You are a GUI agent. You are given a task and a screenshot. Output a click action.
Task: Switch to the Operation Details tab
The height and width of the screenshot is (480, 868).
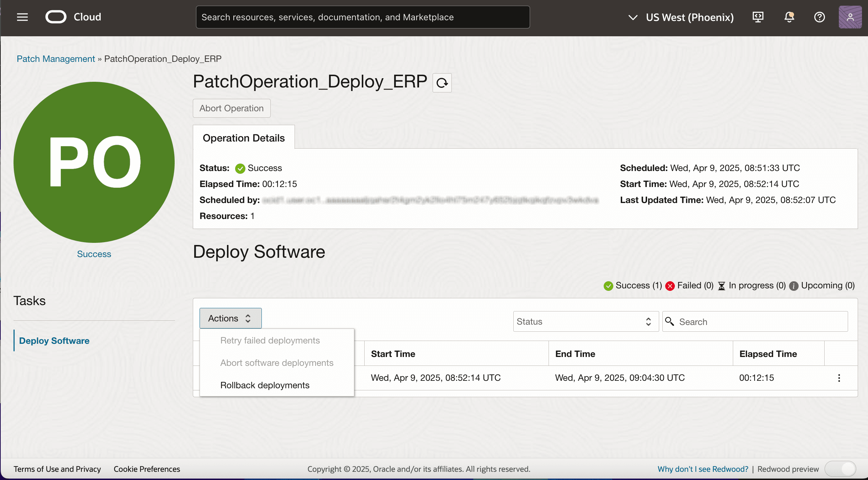coord(243,138)
